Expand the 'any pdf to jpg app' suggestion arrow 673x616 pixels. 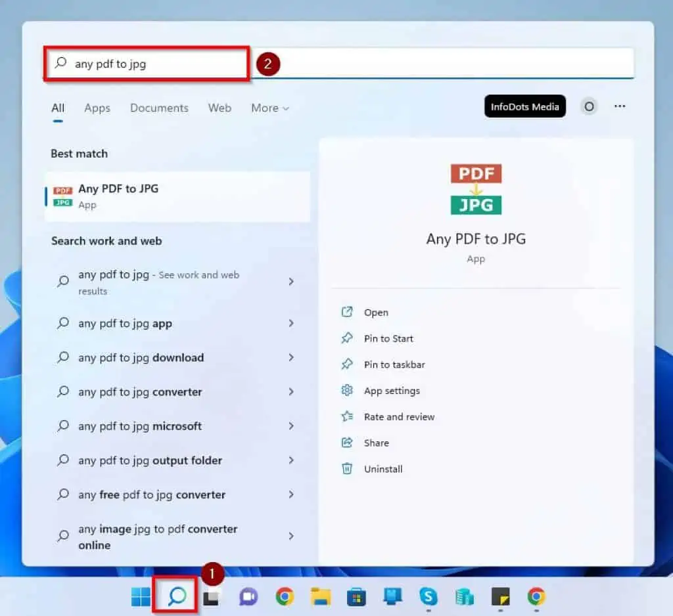[291, 323]
